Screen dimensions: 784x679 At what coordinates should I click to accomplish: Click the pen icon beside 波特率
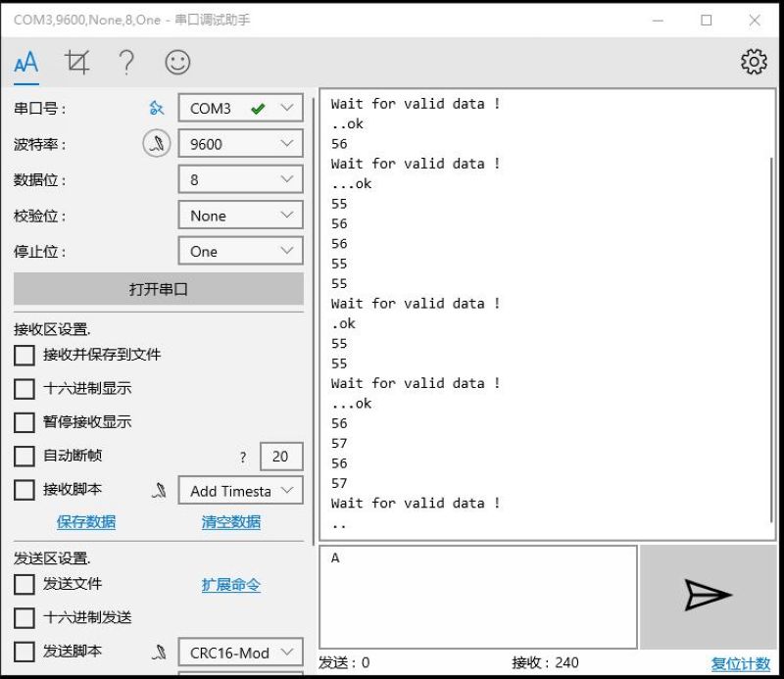point(156,143)
